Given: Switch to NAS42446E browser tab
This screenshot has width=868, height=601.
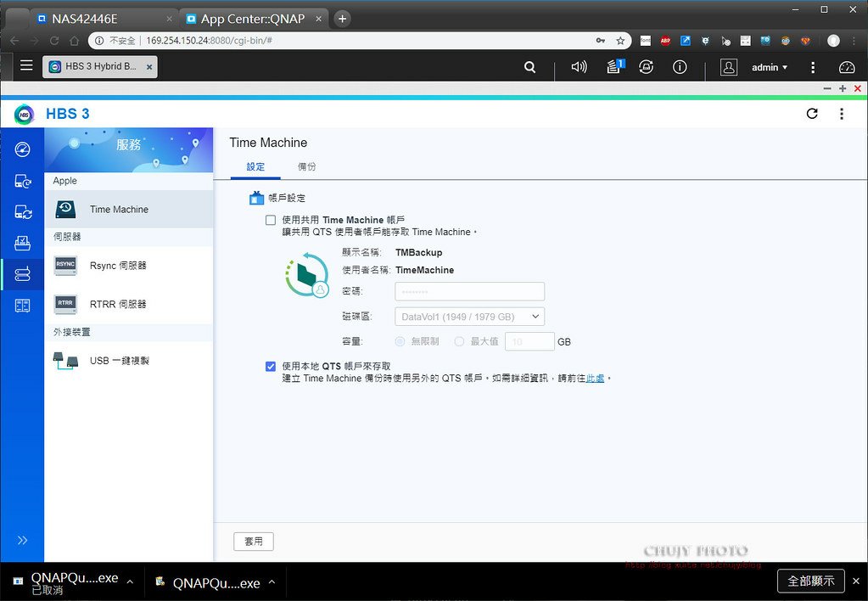Looking at the screenshot, I should 104,19.
